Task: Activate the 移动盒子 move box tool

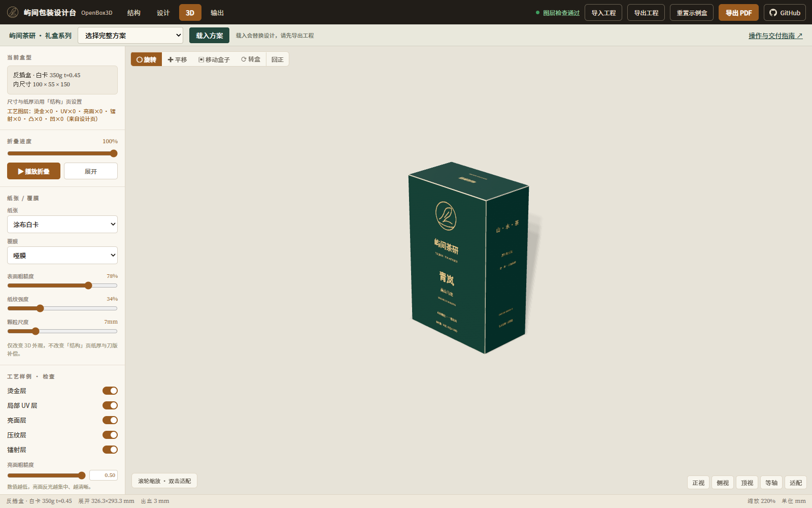Action: tap(214, 59)
